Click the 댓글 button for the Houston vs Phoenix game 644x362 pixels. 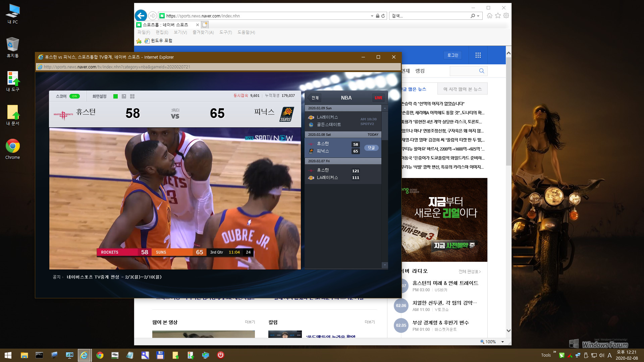click(371, 148)
